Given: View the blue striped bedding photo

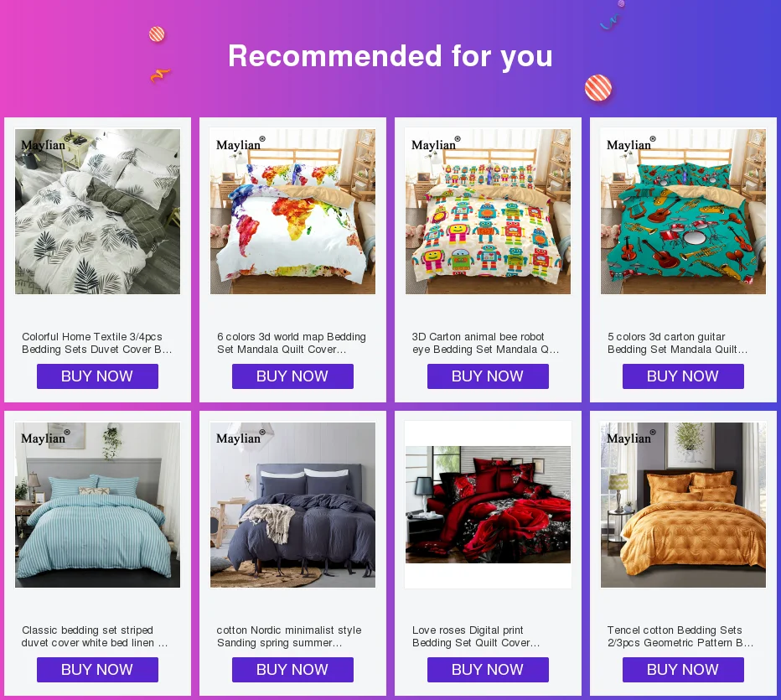Looking at the screenshot, I should 97,505.
